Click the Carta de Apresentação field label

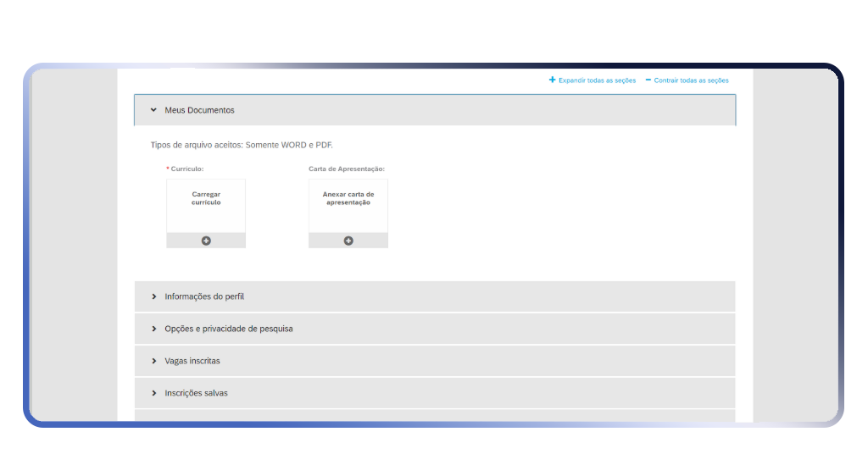click(347, 169)
